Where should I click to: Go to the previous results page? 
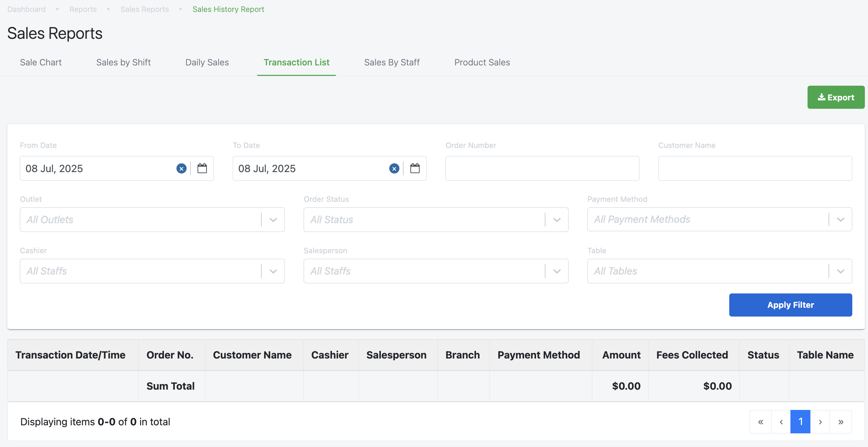[x=781, y=422]
